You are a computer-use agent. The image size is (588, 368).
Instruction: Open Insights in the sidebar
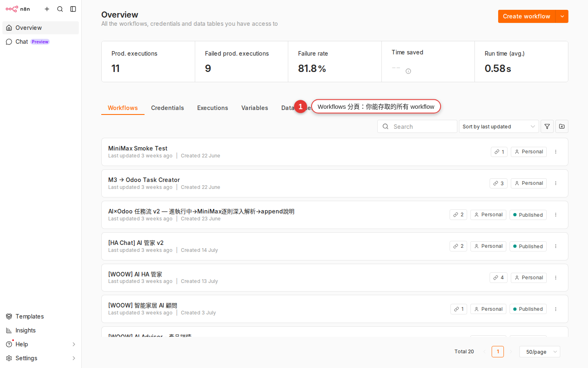click(x=40, y=330)
